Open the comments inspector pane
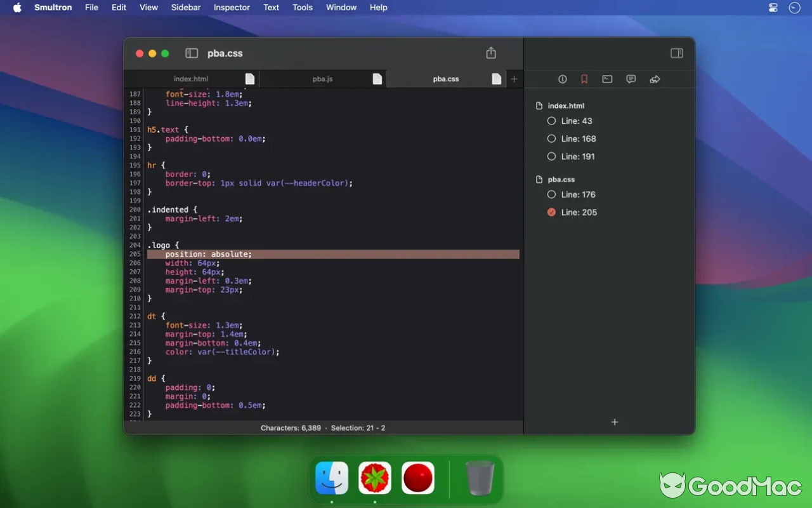Image resolution: width=812 pixels, height=508 pixels. coord(631,79)
